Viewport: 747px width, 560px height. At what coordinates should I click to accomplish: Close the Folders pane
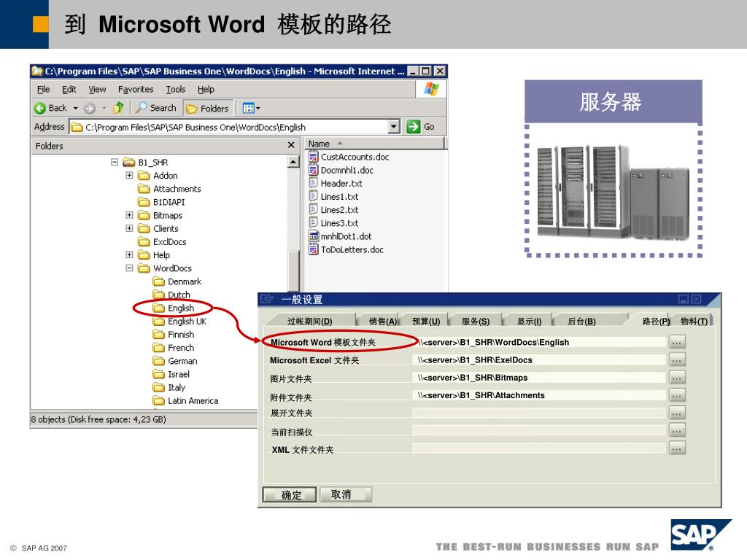pyautogui.click(x=291, y=145)
